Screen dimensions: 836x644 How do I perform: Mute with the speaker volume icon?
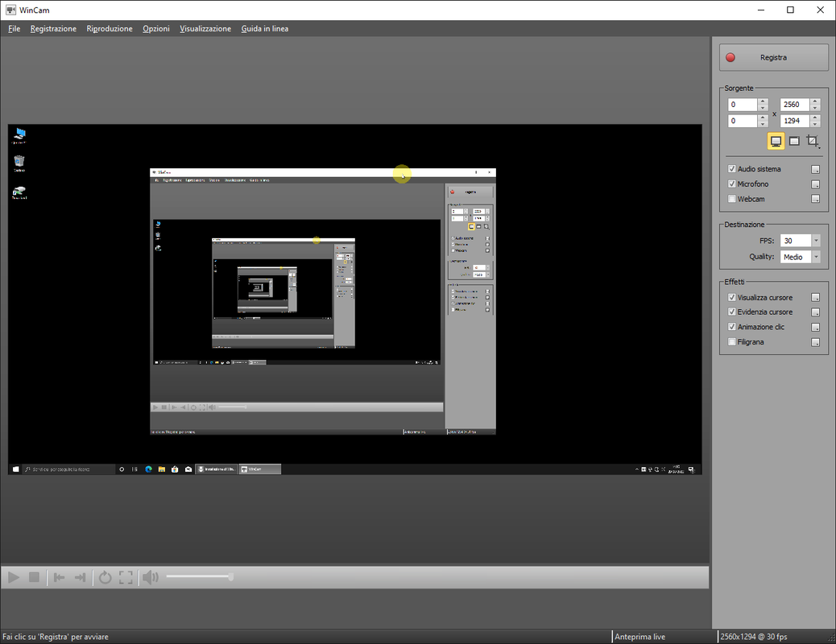click(151, 577)
